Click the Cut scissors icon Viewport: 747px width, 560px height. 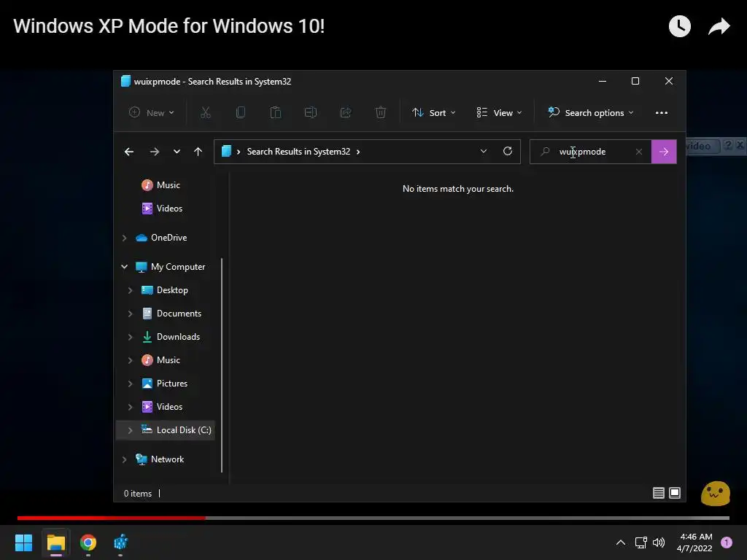(205, 113)
